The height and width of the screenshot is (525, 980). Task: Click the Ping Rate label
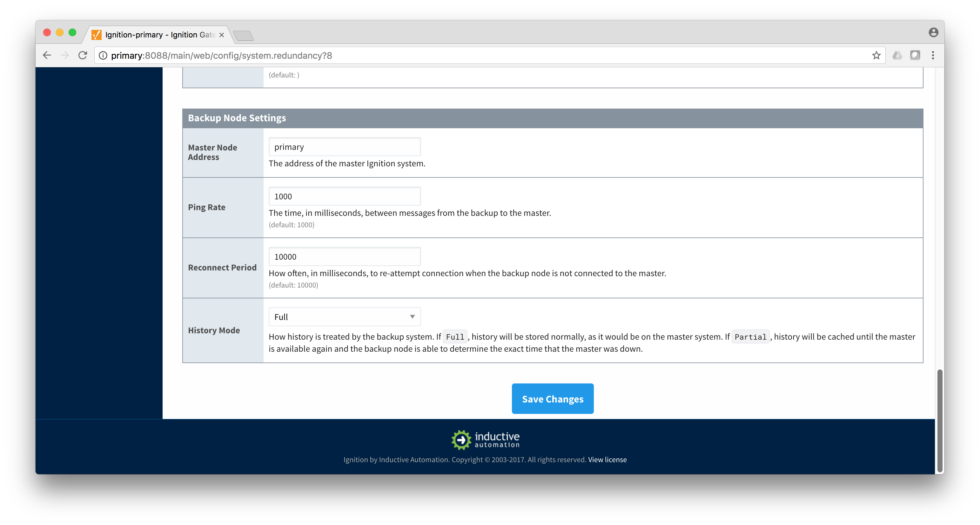point(207,207)
